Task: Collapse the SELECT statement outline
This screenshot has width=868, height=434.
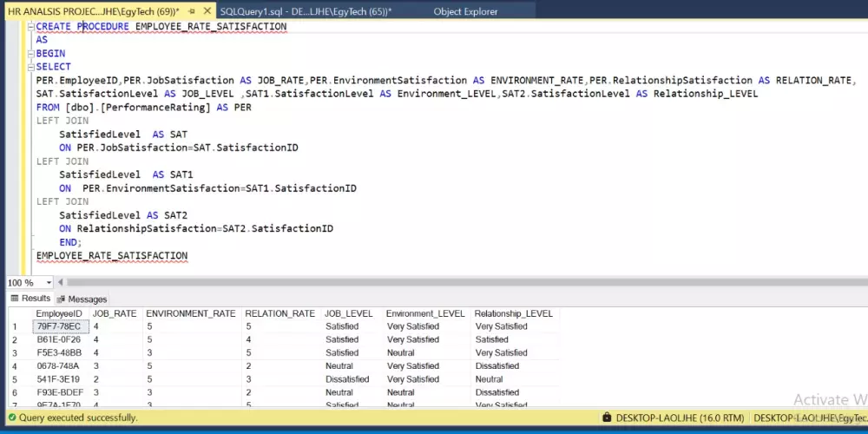Action: [31, 67]
